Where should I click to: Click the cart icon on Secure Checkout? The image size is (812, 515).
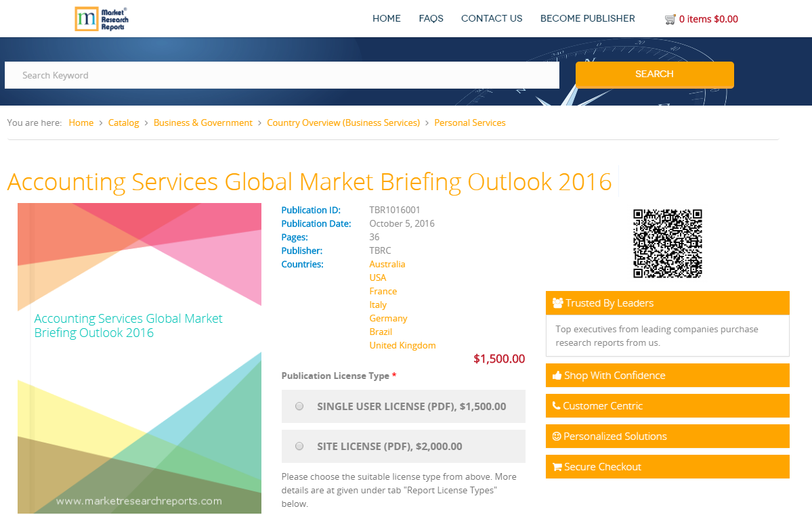557,467
